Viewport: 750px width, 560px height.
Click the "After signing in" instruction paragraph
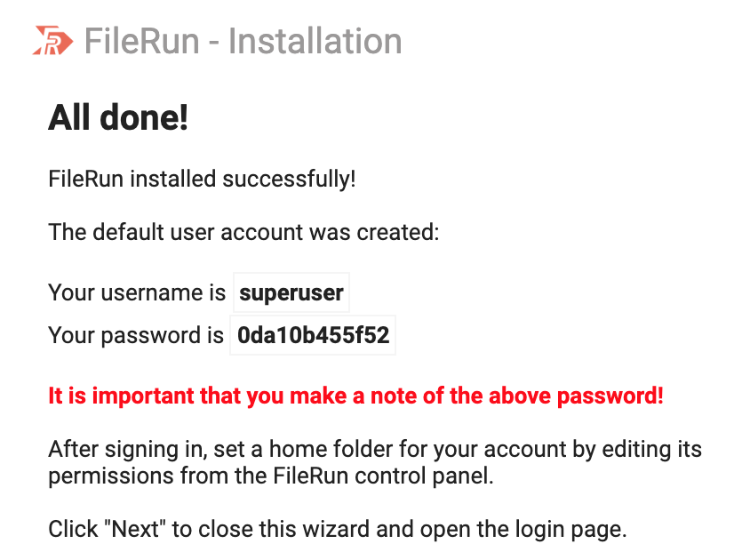coord(374,462)
